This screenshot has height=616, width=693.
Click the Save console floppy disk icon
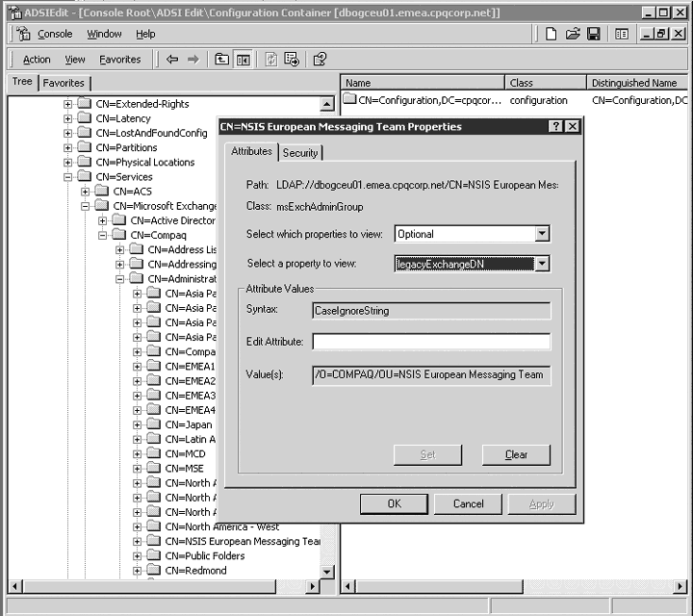pyautogui.click(x=594, y=35)
